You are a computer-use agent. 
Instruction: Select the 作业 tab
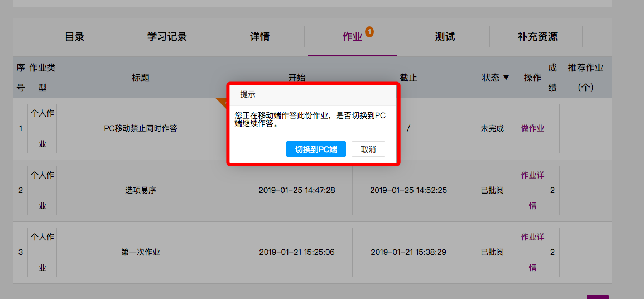pos(352,37)
